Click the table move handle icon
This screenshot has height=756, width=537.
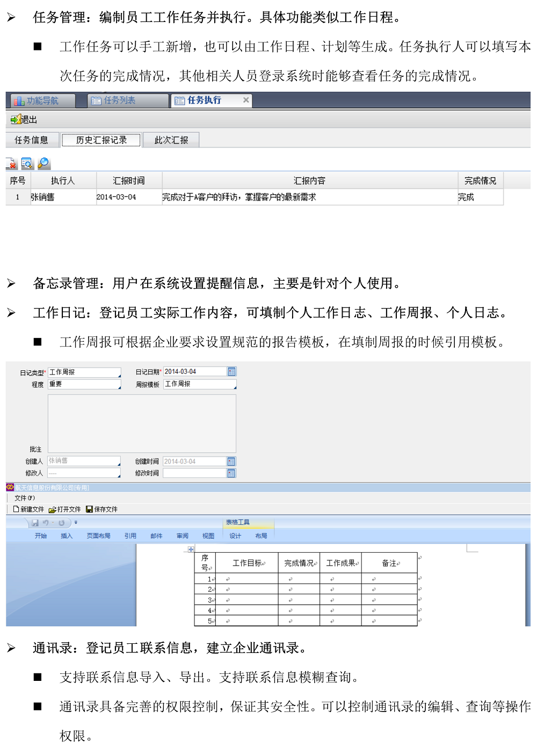pos(191,549)
